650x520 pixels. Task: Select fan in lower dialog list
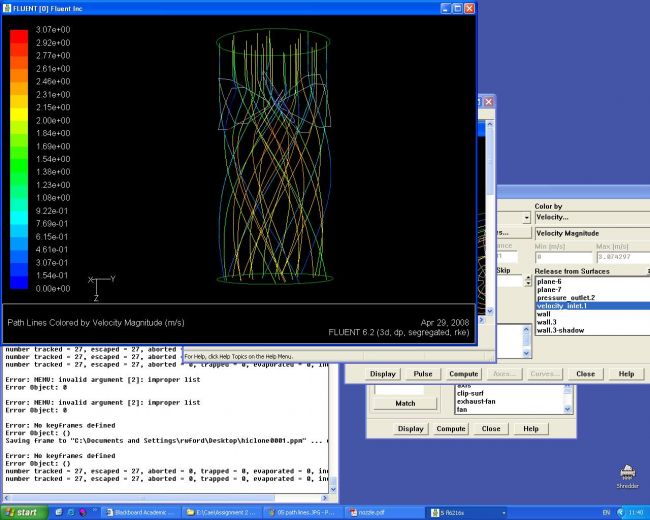tap(509, 410)
